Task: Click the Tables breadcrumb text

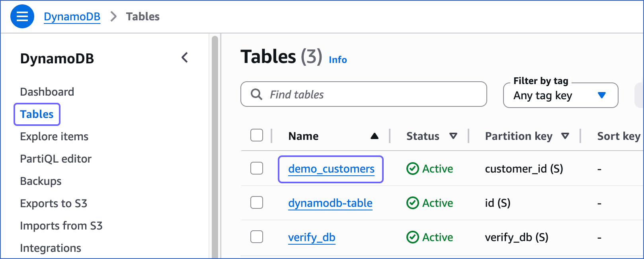Action: point(142,17)
